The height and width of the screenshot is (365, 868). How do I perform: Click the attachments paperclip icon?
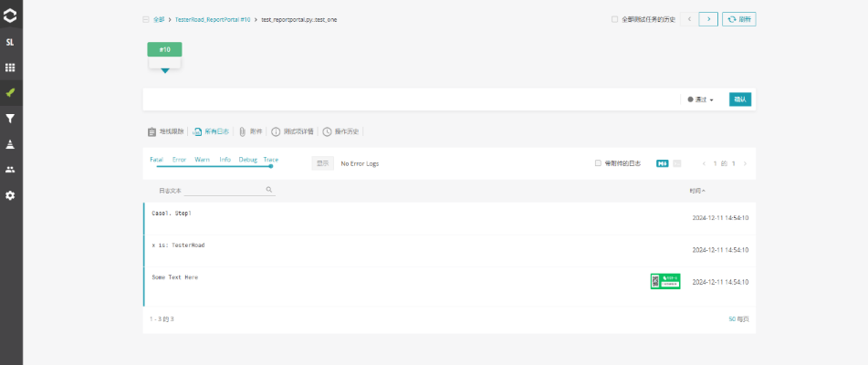pyautogui.click(x=242, y=131)
